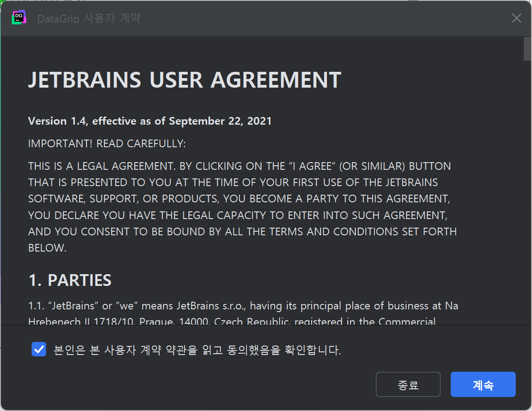The width and height of the screenshot is (532, 411).
Task: Click the 종료 (Exit) button
Action: tap(408, 384)
